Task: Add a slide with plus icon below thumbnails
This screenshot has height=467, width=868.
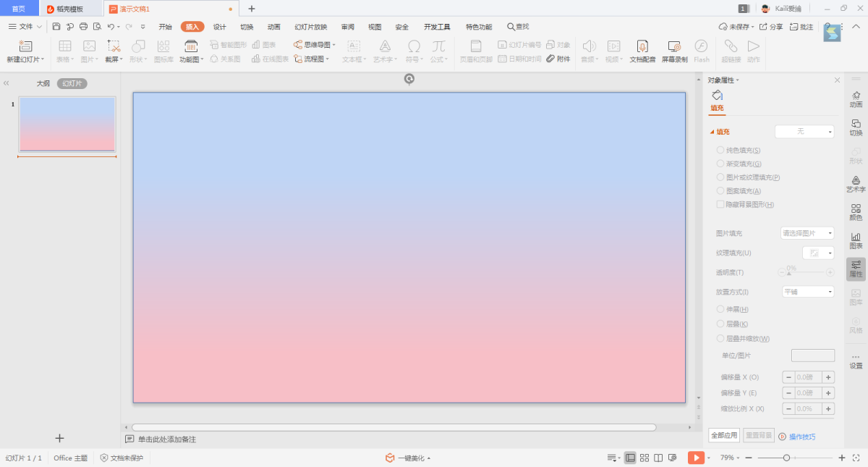Action: pyautogui.click(x=59, y=438)
